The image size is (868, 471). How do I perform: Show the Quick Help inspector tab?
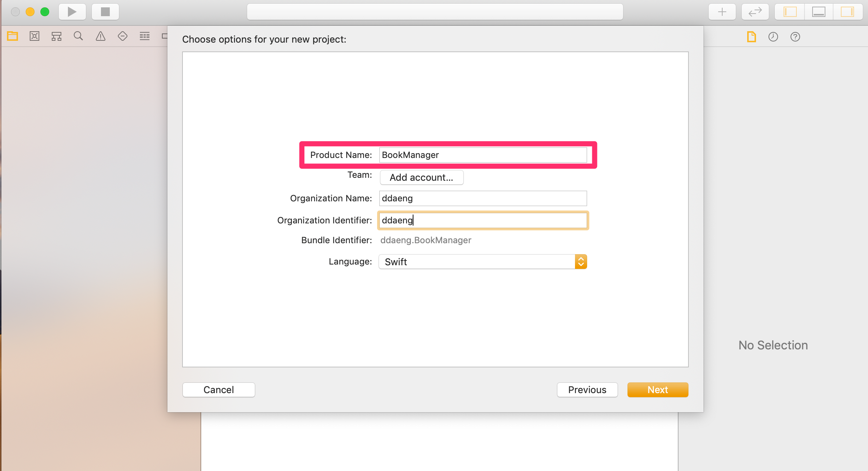tap(795, 37)
